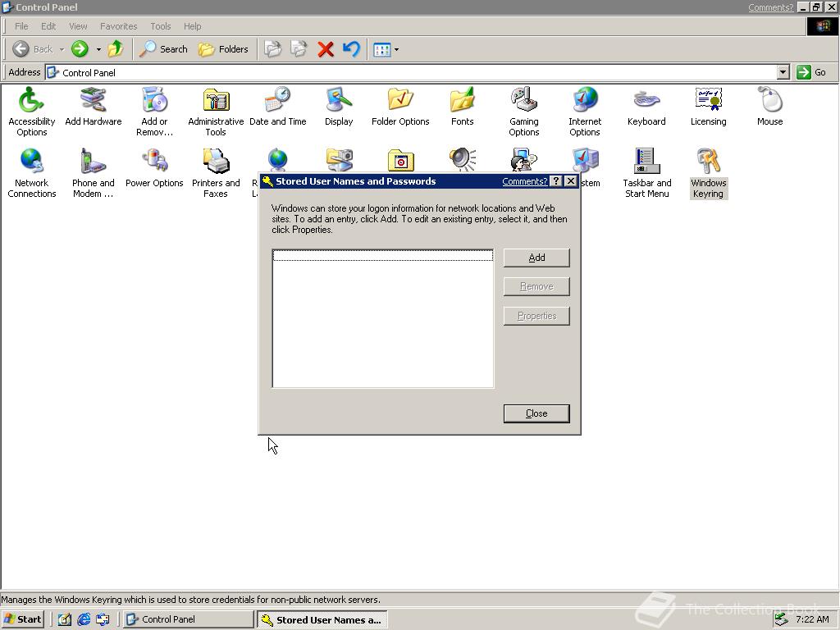Open Keyboard settings icon
The height and width of the screenshot is (630, 840).
click(x=646, y=107)
